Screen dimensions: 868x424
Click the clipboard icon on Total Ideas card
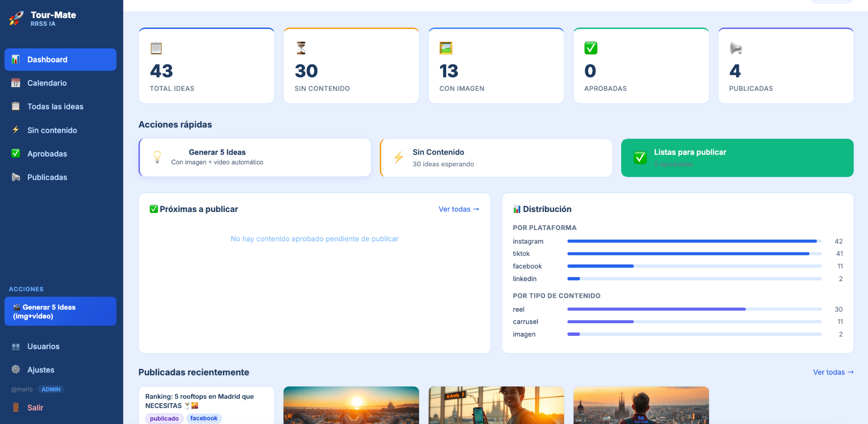[156, 48]
